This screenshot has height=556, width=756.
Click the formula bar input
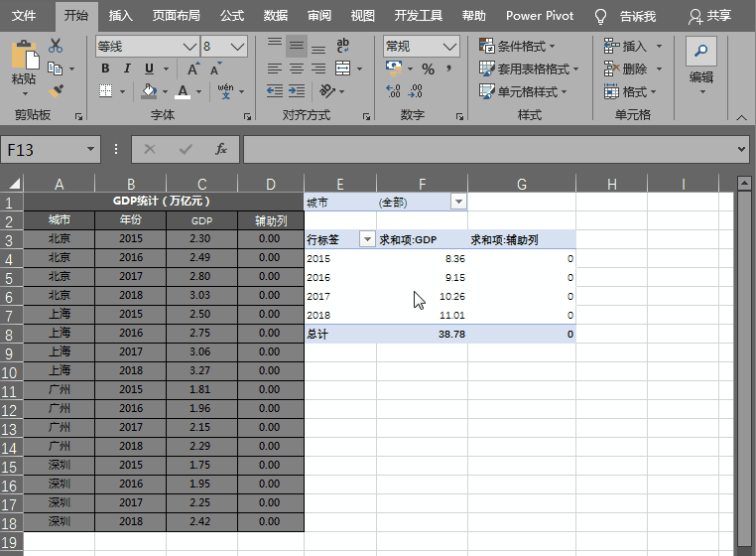coord(489,149)
